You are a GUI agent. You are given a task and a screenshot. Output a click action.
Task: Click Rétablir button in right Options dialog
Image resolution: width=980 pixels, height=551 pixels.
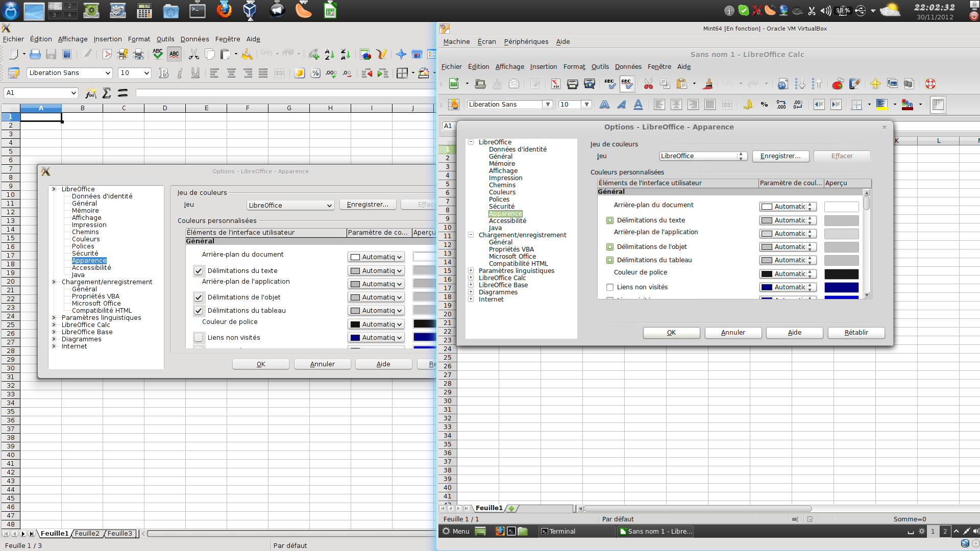tap(856, 333)
